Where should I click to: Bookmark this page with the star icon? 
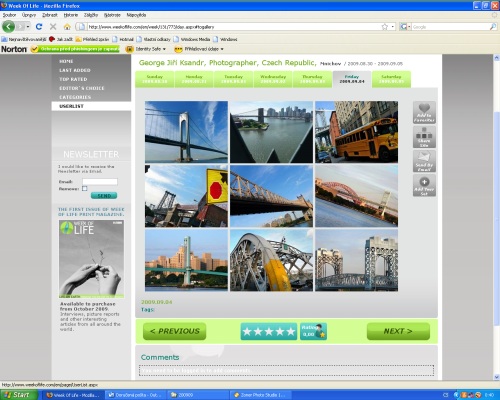click(x=384, y=27)
